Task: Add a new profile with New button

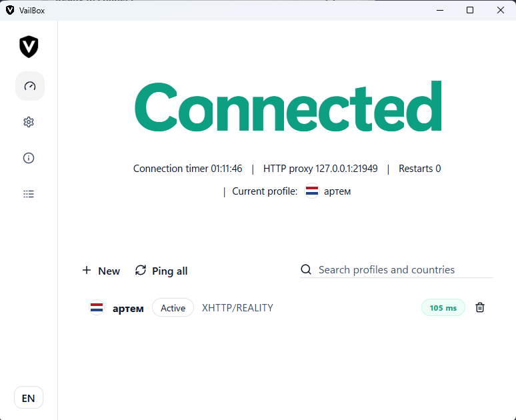Action: point(101,271)
